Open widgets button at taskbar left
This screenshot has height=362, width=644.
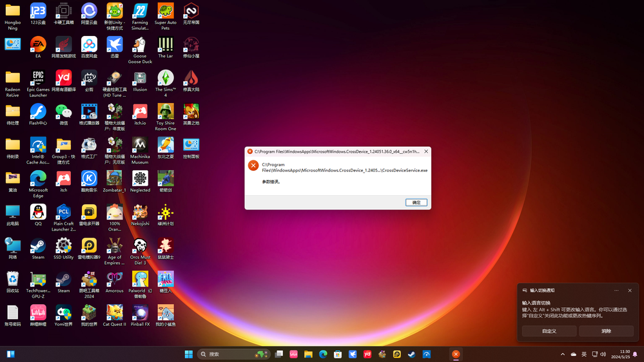pyautogui.click(x=11, y=354)
